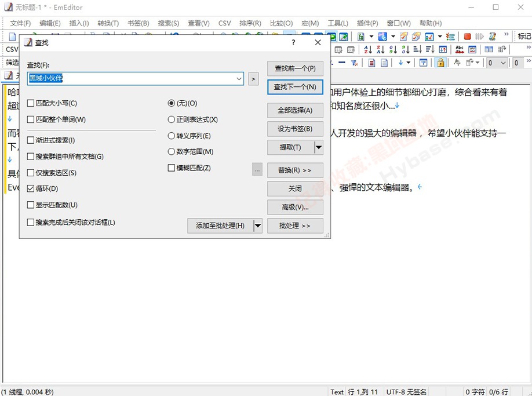This screenshot has width=532, height=396.
Task: Click the help question mark in Find dialog
Action: pyautogui.click(x=293, y=42)
